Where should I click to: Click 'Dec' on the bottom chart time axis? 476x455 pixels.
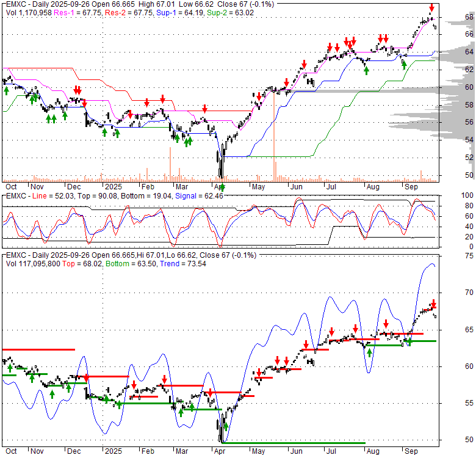[74, 451]
